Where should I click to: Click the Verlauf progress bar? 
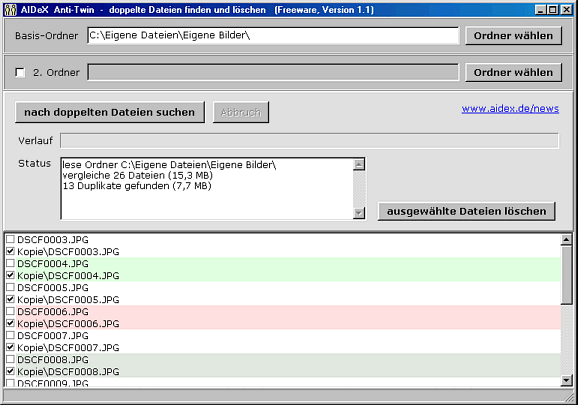[x=309, y=141]
